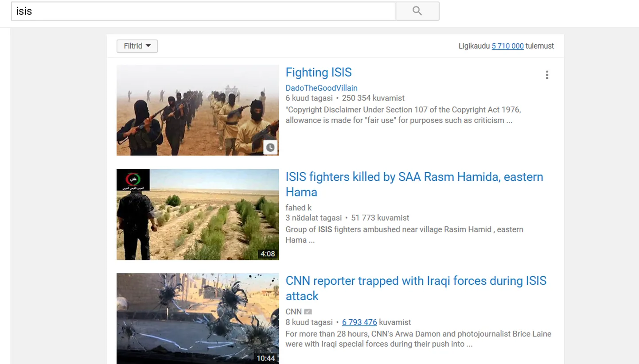Screen dimensions: 639x364
Task: Click 'For more than 28 hours' description
Action: [418, 339]
